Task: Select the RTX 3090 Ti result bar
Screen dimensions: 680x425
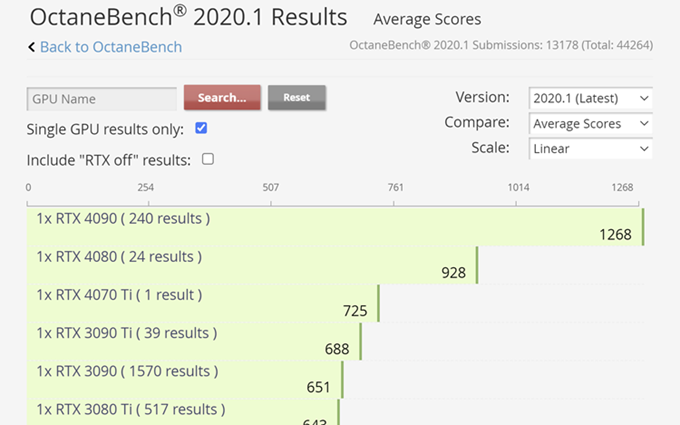Action: 194,341
